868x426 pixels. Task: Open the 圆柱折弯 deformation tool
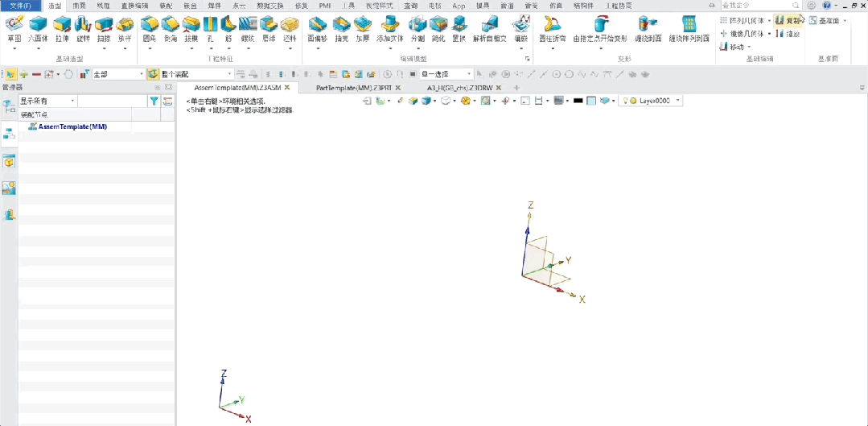click(552, 27)
